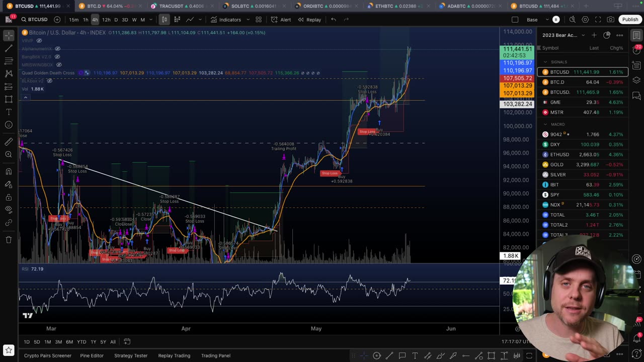This screenshot has width=644, height=362.
Task: Switch to 1h timeframe
Action: pyautogui.click(x=86, y=20)
